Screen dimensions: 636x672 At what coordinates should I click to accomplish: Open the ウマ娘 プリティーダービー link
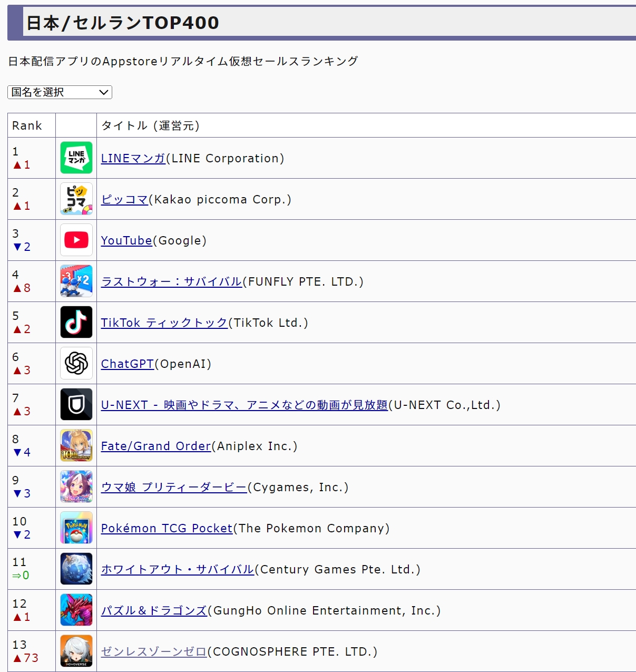(174, 487)
